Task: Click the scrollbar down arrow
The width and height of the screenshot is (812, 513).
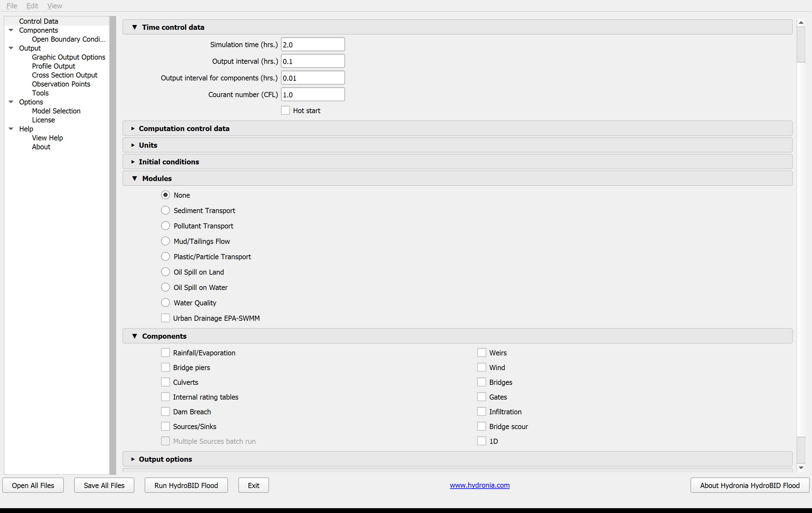Action: tap(801, 467)
